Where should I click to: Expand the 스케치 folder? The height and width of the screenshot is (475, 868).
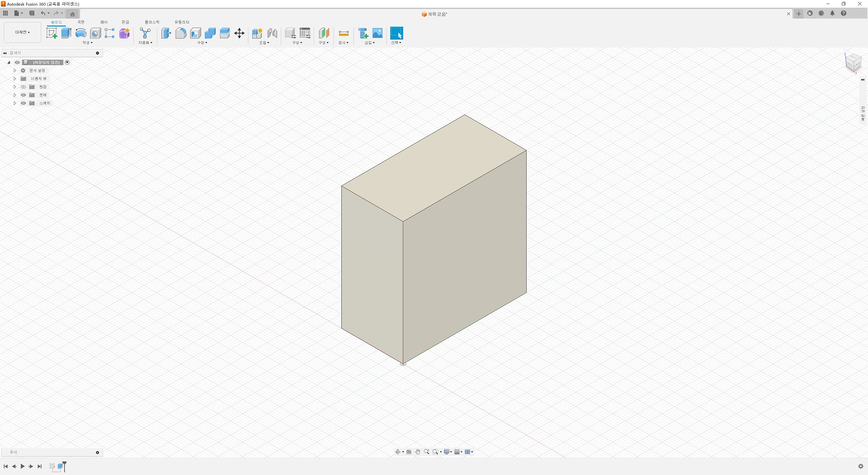(14, 103)
